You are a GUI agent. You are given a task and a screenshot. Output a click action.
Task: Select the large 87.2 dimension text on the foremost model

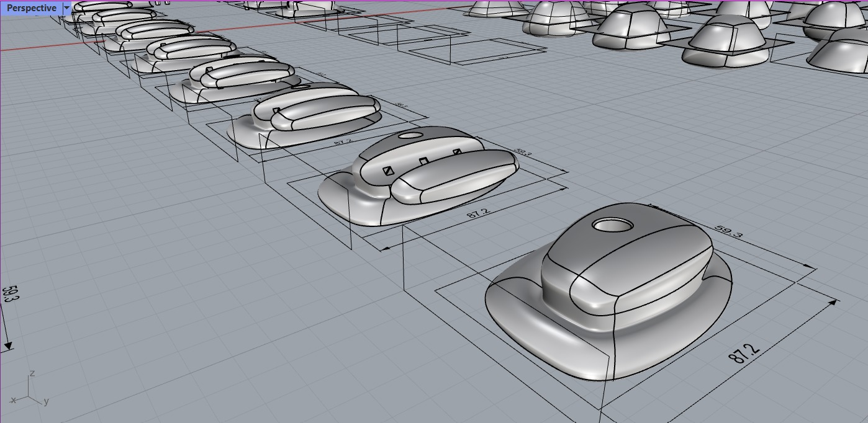point(744,354)
